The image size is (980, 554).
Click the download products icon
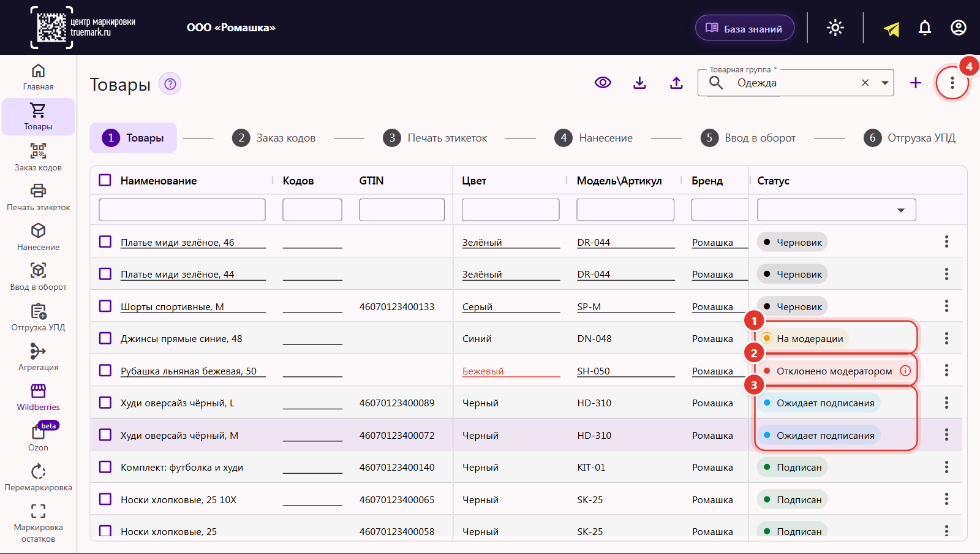[x=639, y=83]
